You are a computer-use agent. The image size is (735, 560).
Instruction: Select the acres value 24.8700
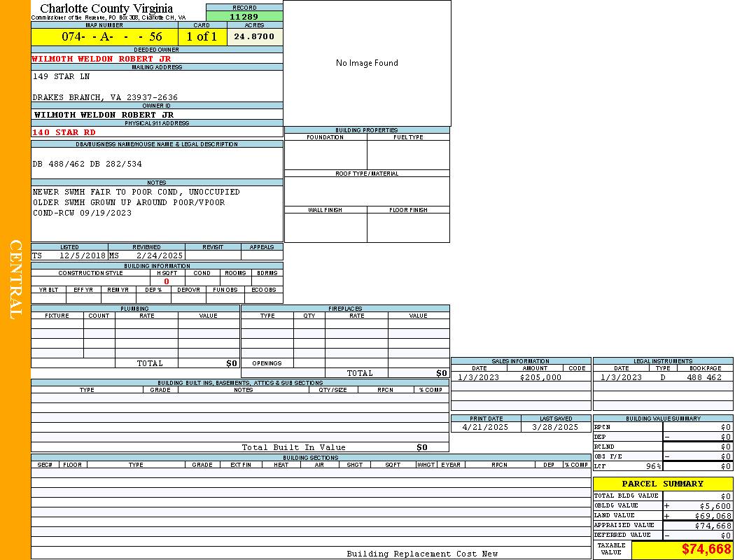coord(254,37)
